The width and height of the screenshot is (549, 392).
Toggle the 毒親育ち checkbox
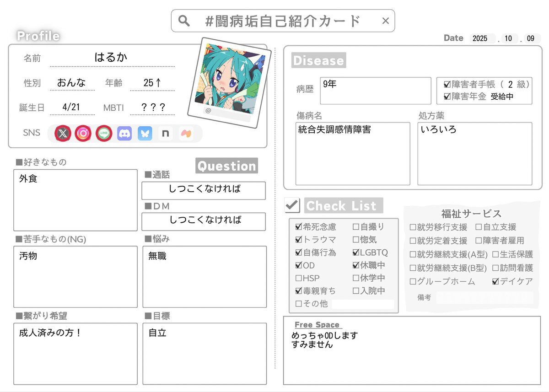click(x=299, y=290)
